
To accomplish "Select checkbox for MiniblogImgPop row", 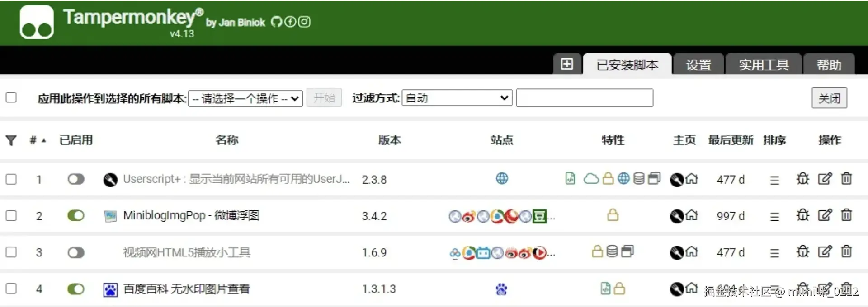I will click(x=11, y=216).
